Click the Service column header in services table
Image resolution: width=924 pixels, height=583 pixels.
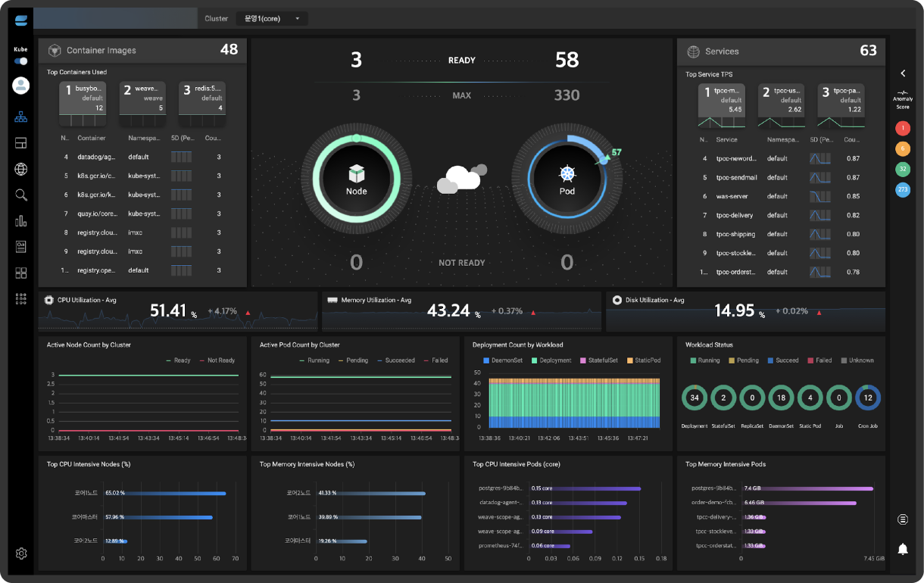726,139
